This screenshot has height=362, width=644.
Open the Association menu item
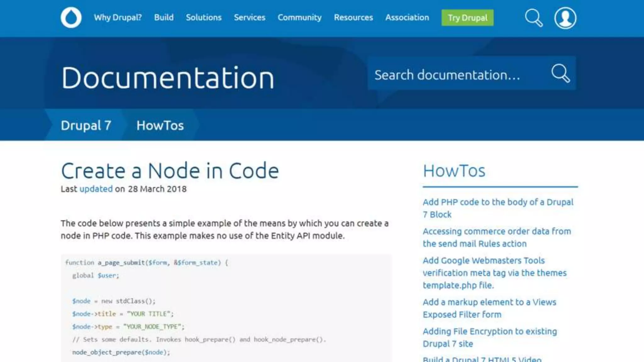tap(407, 18)
